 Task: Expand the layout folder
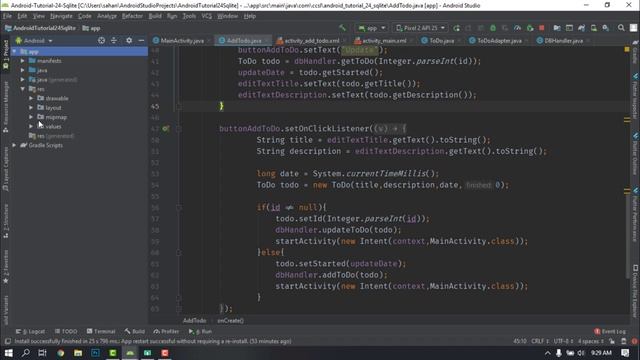tap(31, 108)
